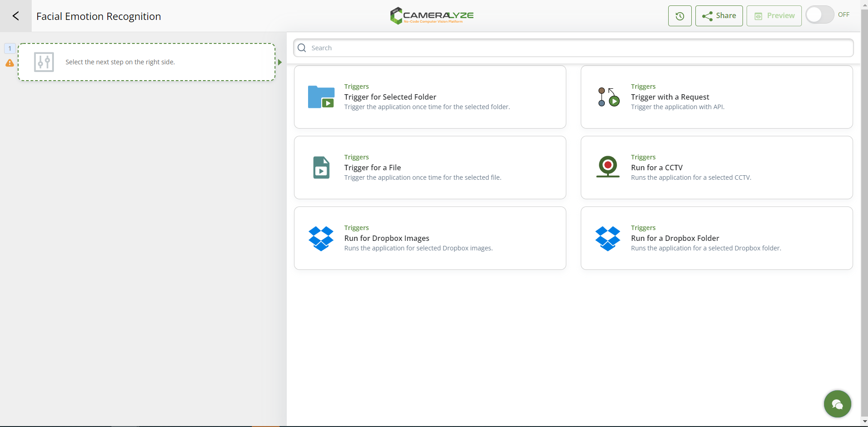Screen dimensions: 868x427
Task: Click the sliders settings icon in step
Action: pyautogui.click(x=44, y=62)
